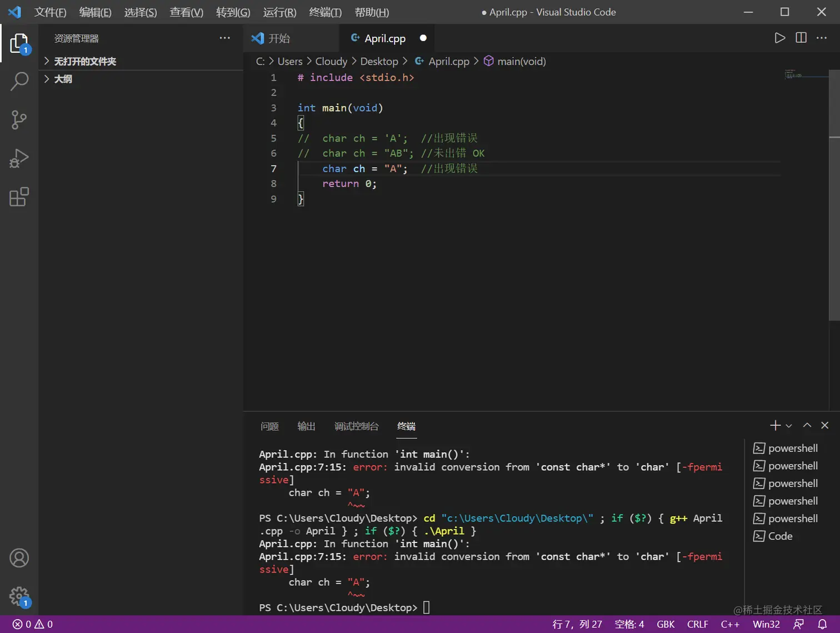This screenshot has height=633, width=840.
Task: Split the editor to the right
Action: tap(801, 38)
